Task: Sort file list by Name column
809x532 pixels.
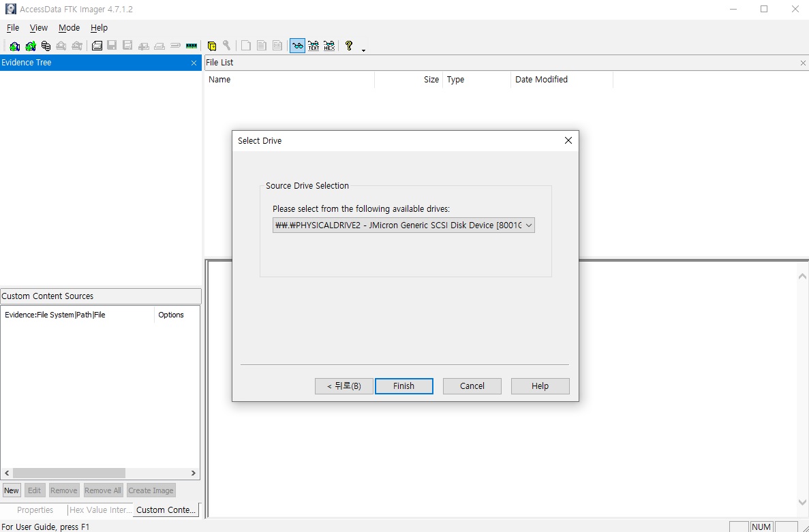Action: click(x=290, y=80)
